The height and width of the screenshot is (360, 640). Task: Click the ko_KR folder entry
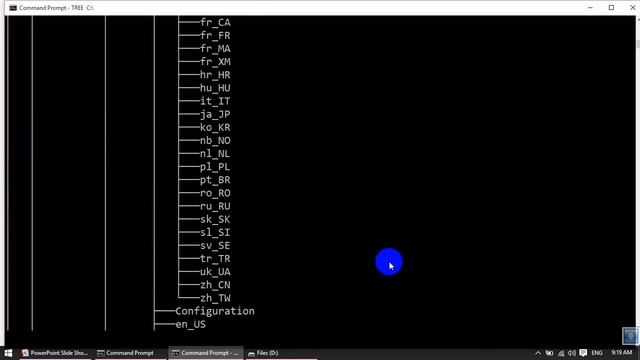(215, 127)
